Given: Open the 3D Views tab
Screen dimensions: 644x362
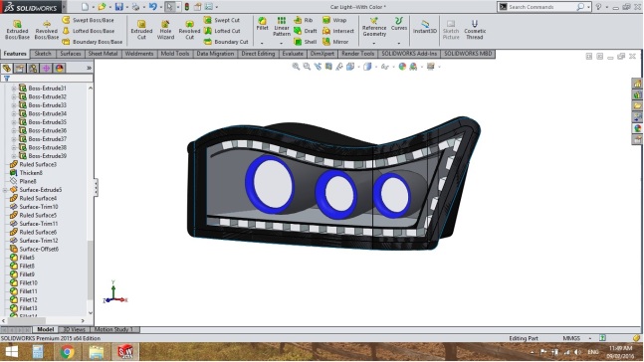Looking at the screenshot, I should (74, 329).
